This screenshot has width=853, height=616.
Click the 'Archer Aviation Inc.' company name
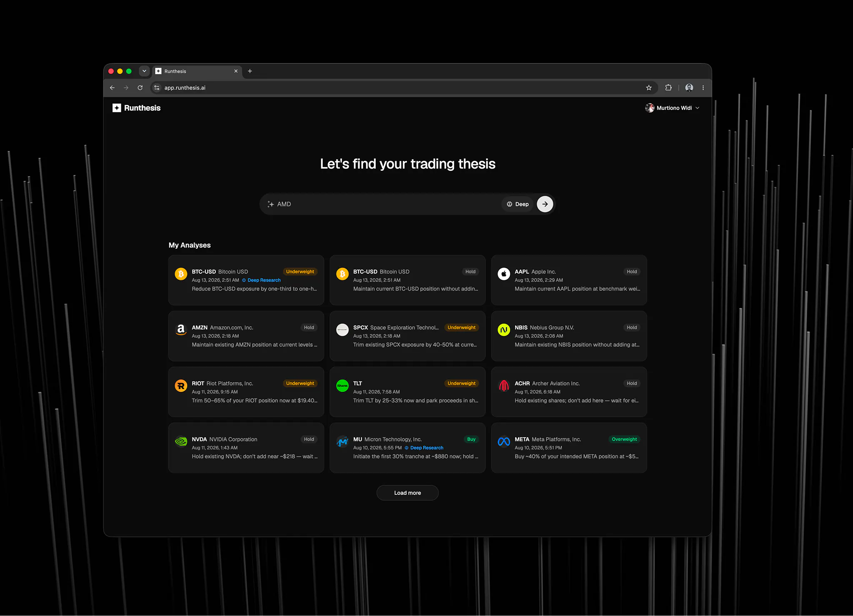click(x=556, y=383)
